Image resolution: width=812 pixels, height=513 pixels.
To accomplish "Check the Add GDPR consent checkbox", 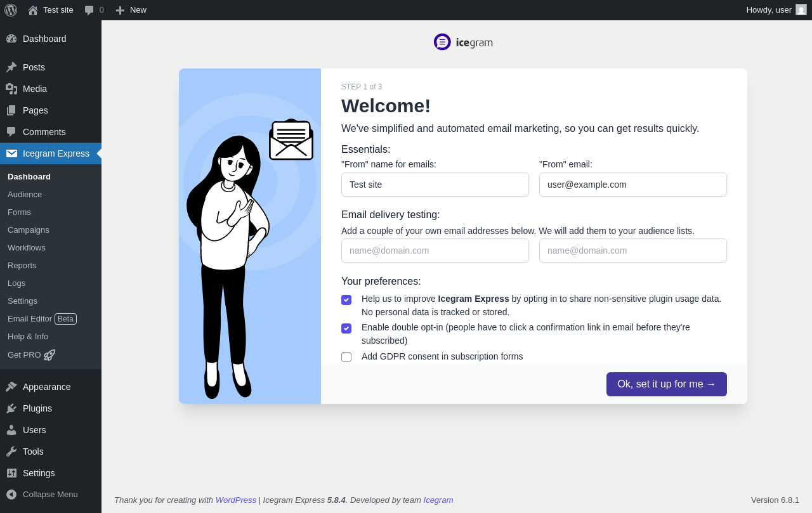I will click(x=346, y=357).
